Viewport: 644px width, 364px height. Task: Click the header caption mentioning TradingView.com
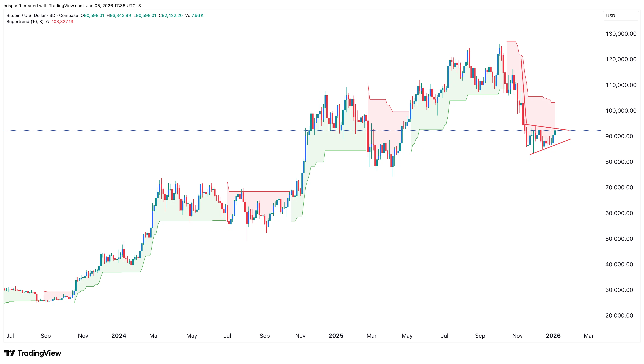tap(72, 6)
